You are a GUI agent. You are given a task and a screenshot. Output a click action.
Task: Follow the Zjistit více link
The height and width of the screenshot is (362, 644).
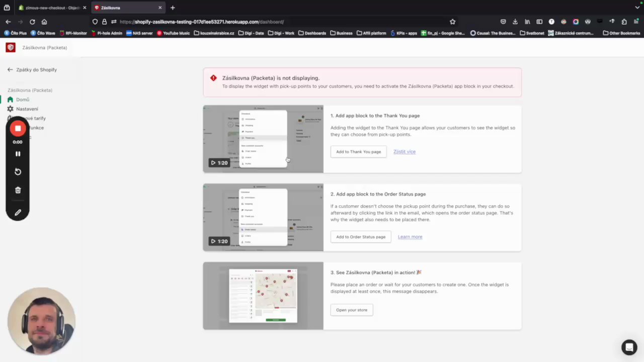[405, 152]
